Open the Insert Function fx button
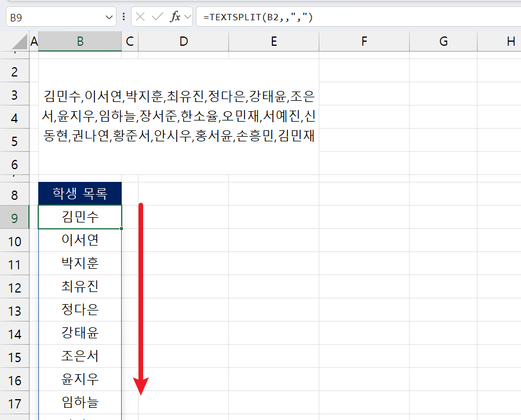 175,17
